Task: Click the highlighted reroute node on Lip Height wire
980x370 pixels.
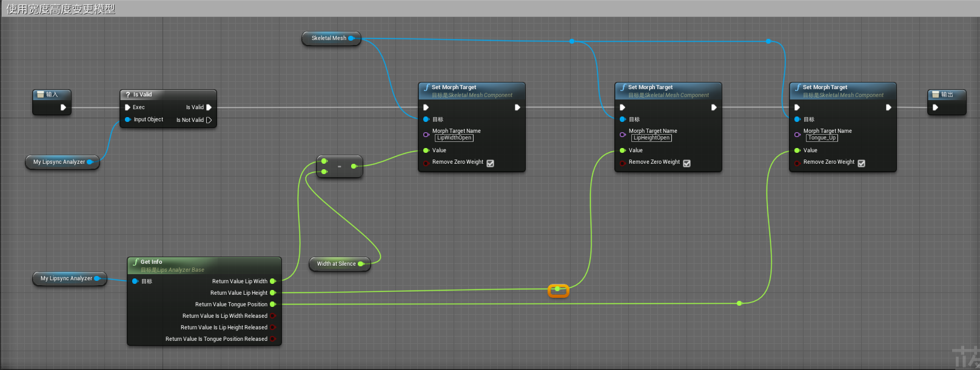Action: [x=558, y=291]
